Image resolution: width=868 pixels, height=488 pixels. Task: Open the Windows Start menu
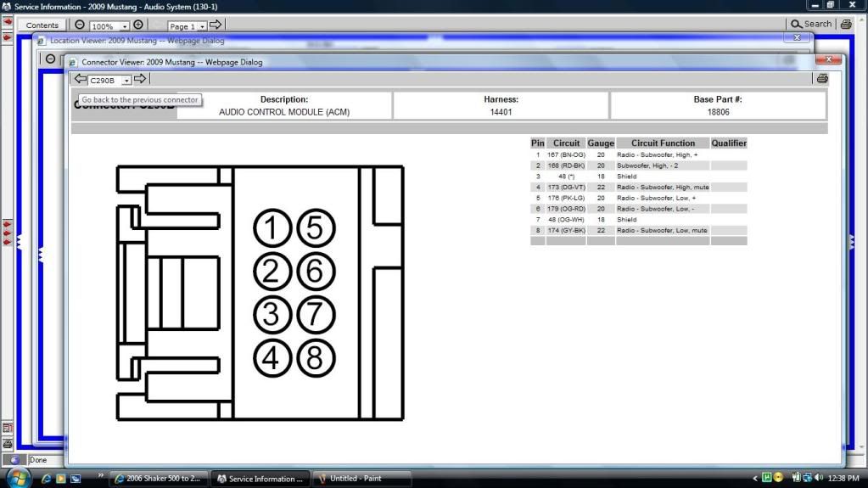[x=17, y=478]
